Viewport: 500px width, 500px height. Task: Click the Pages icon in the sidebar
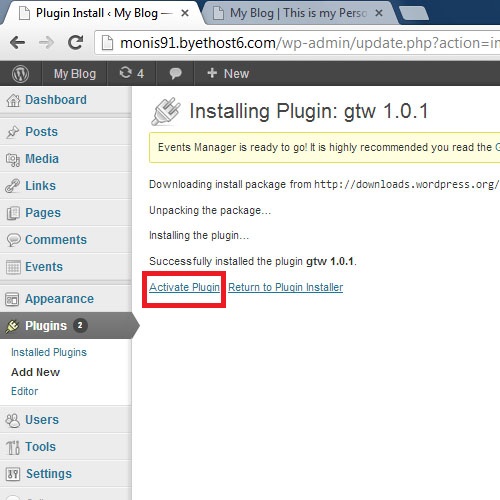[x=13, y=213]
